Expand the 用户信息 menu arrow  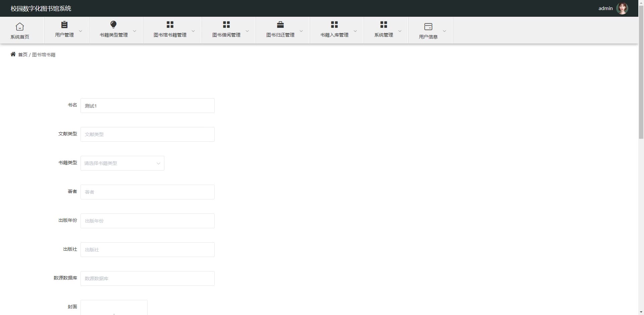point(444,31)
